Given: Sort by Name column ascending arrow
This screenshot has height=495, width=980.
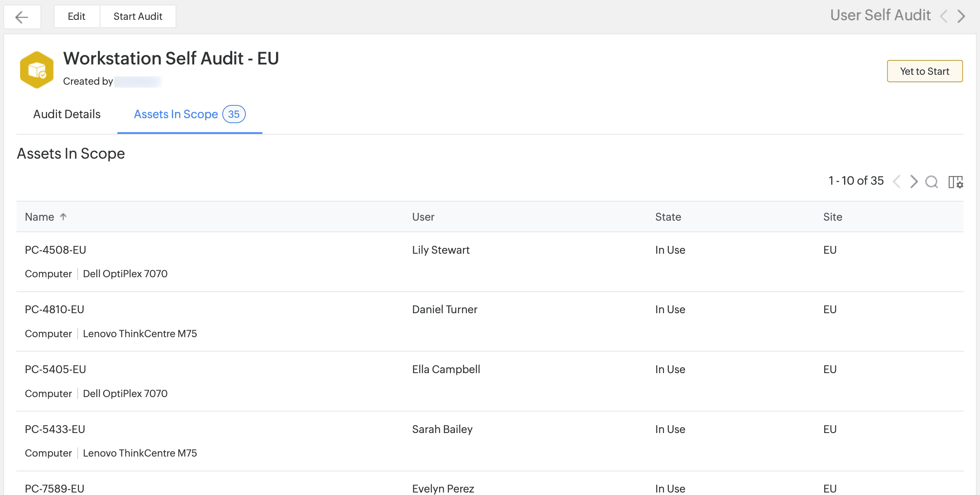Looking at the screenshot, I should point(63,217).
